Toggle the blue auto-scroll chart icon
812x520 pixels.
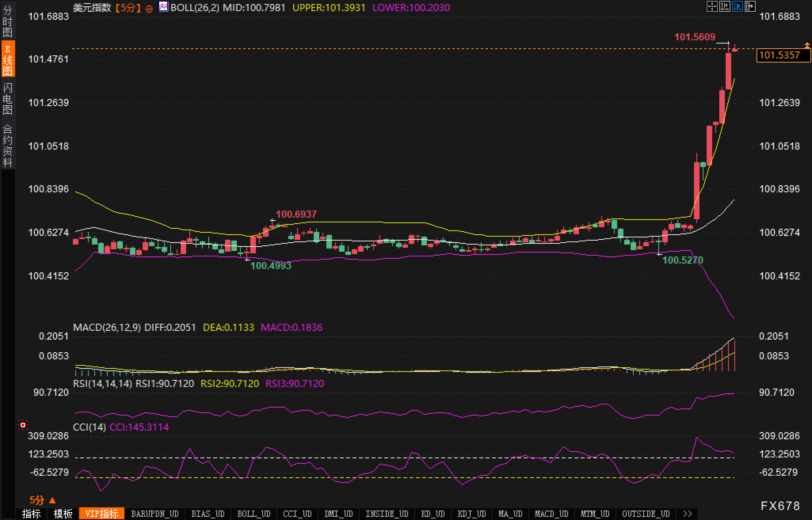737,7
